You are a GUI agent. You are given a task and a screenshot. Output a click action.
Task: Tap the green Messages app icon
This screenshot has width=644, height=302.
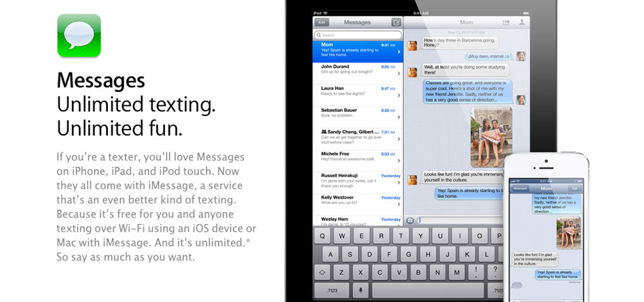click(x=79, y=36)
